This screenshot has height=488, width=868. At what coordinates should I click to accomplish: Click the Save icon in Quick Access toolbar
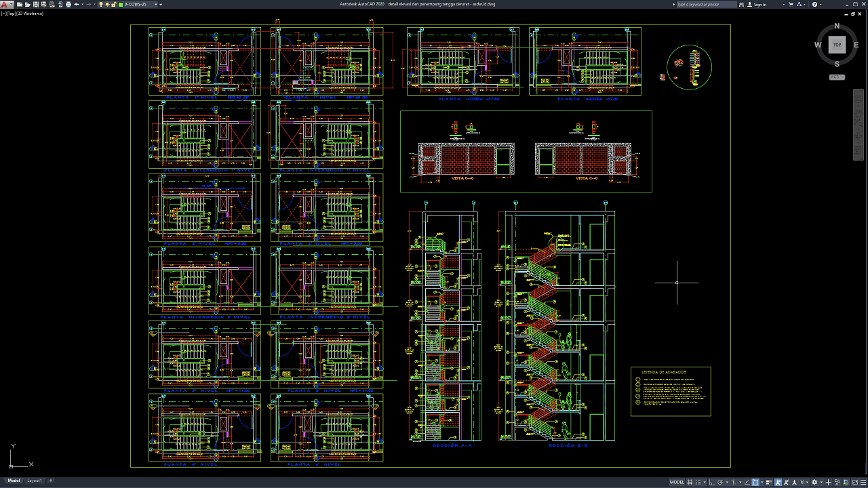(35, 4)
